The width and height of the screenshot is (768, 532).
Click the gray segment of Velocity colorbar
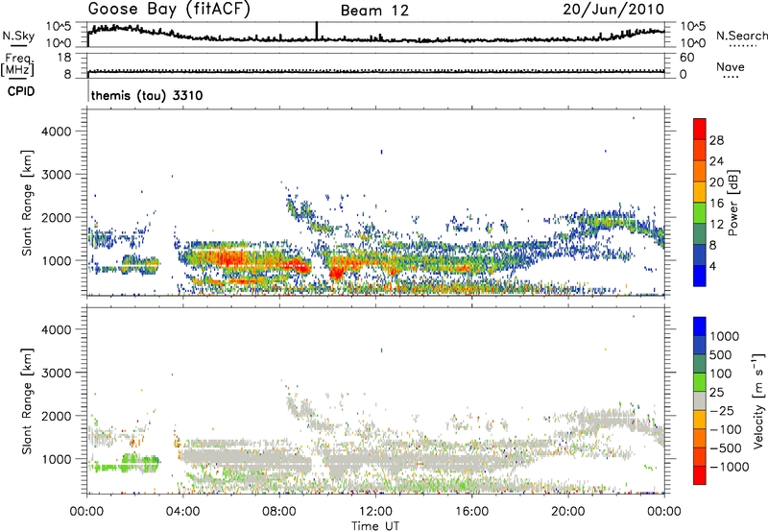[700, 400]
